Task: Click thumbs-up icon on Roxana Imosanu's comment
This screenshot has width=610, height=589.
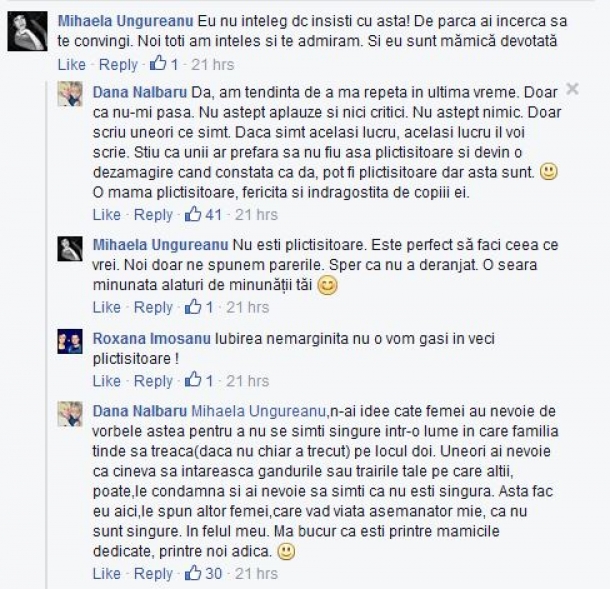Action: 193,380
